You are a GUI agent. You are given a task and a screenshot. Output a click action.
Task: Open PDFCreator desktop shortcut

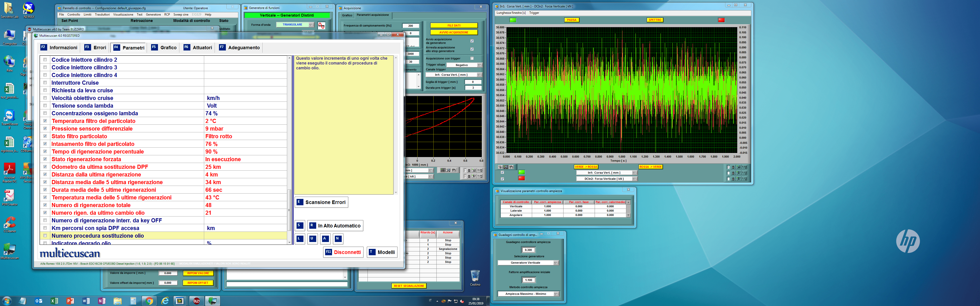(x=9, y=198)
